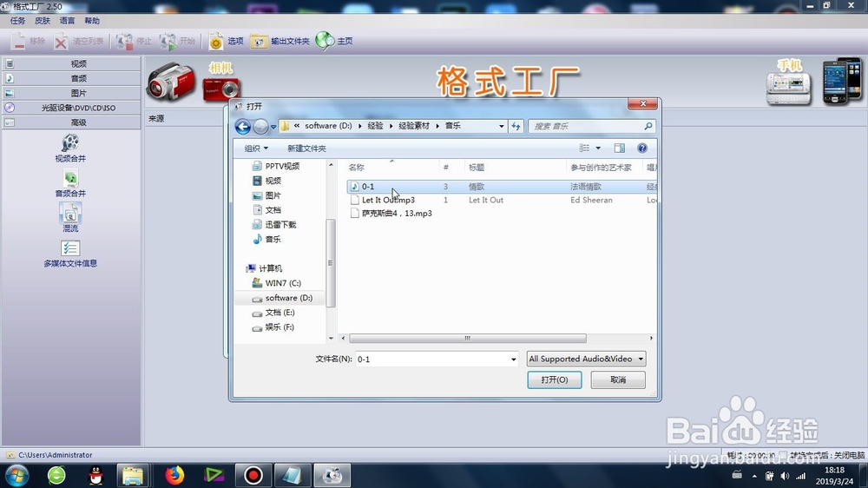
Task: Click the Clear List (清空列表) toolbar icon
Action: click(61, 41)
